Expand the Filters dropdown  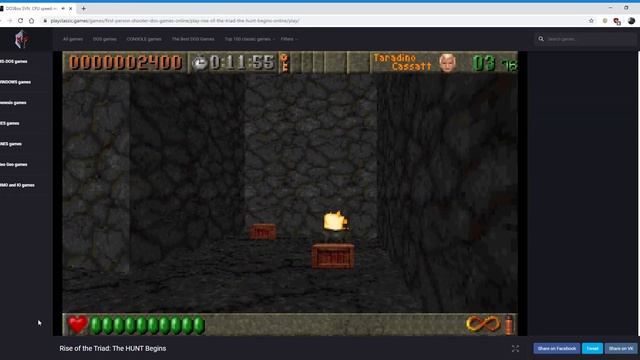click(x=289, y=39)
